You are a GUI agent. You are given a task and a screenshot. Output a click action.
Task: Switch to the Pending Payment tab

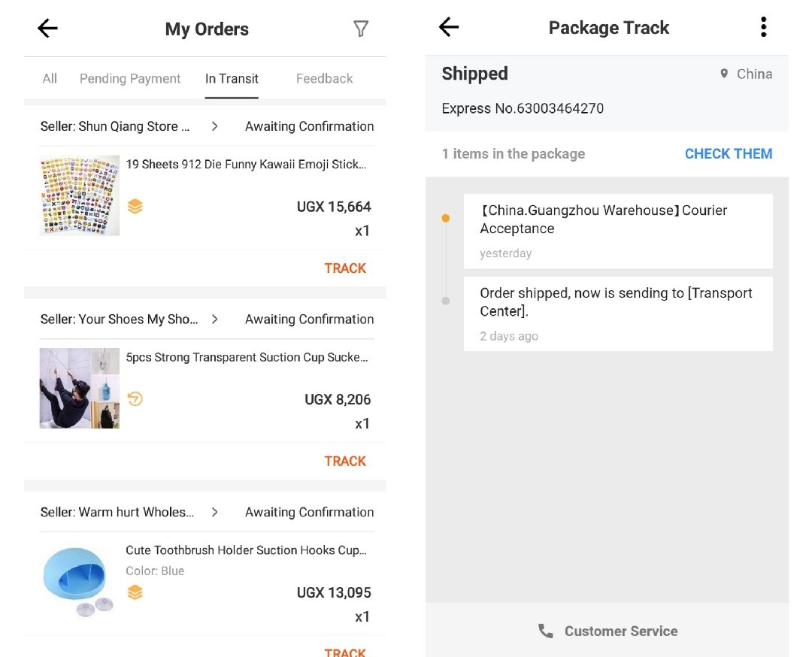point(130,79)
